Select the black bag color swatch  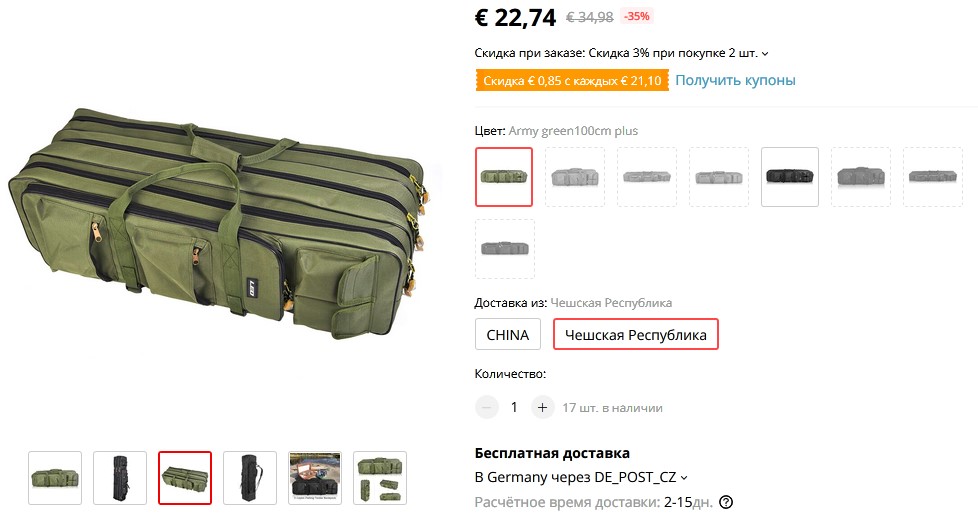790,177
